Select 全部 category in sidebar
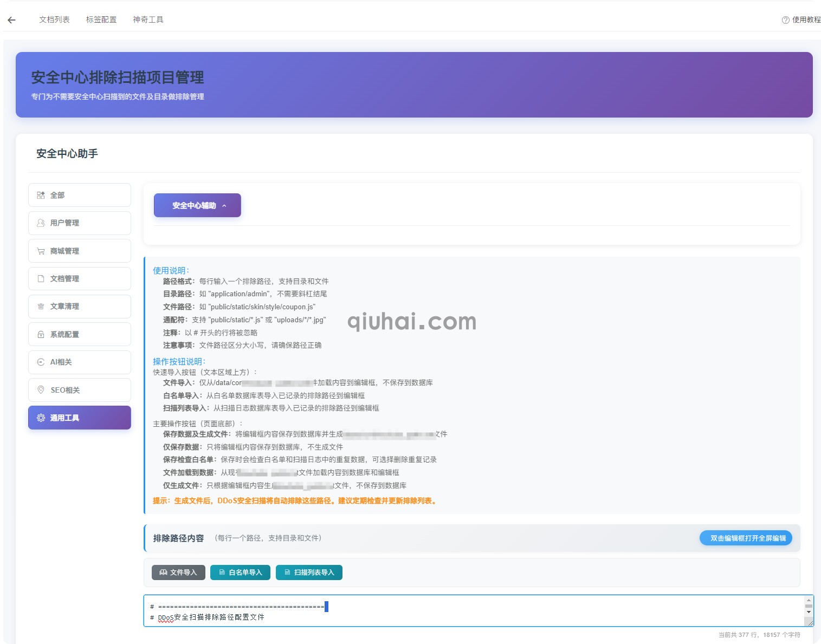The height and width of the screenshot is (644, 821). click(80, 195)
